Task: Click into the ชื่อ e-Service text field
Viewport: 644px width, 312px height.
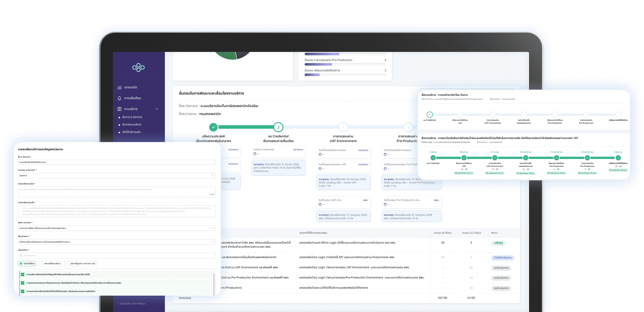Action: pyautogui.click(x=117, y=162)
